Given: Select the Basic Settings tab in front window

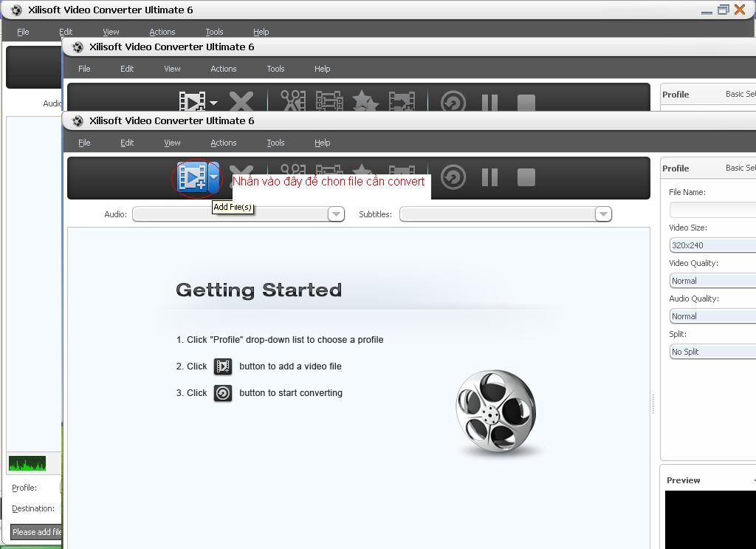Looking at the screenshot, I should tap(740, 168).
